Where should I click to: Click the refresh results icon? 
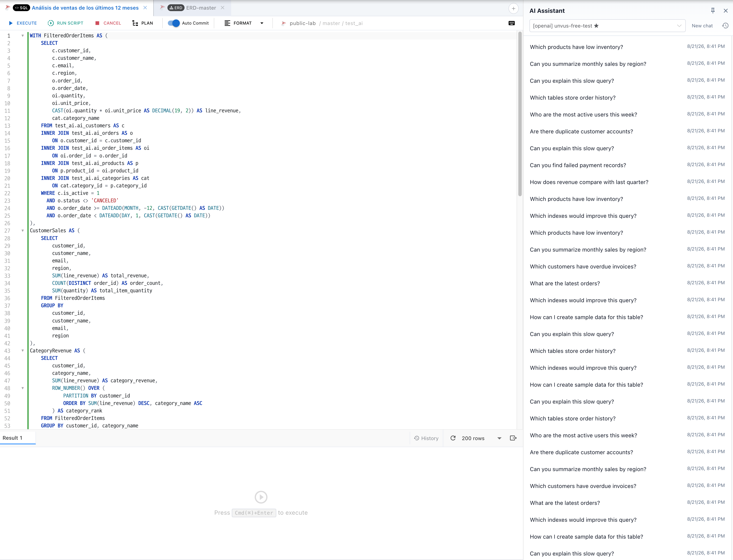coord(453,438)
